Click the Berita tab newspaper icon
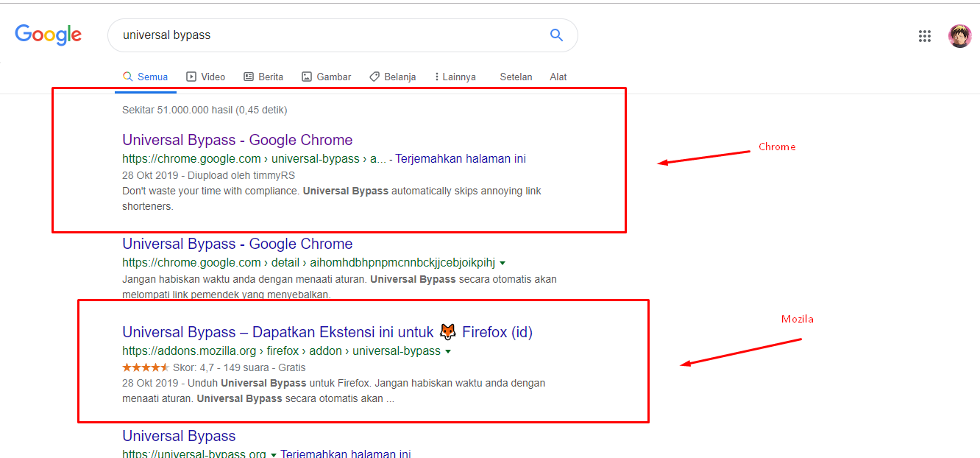This screenshot has height=458, width=980. (249, 77)
